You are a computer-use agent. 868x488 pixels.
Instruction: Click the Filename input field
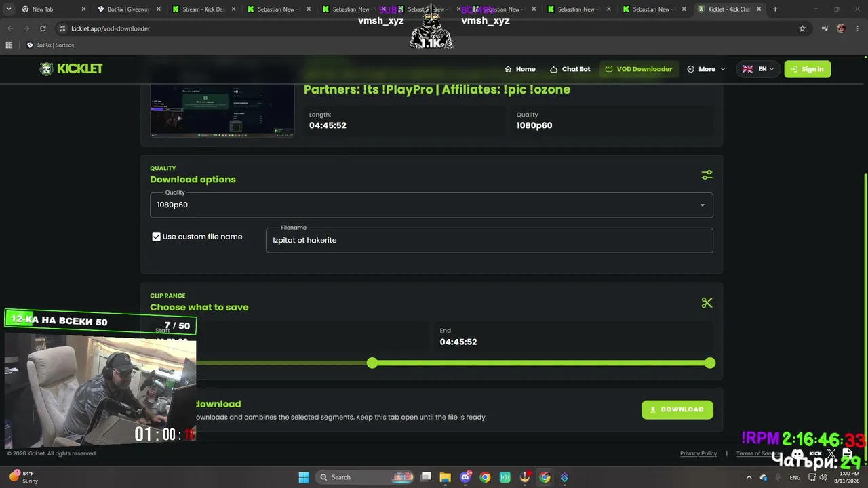(489, 240)
